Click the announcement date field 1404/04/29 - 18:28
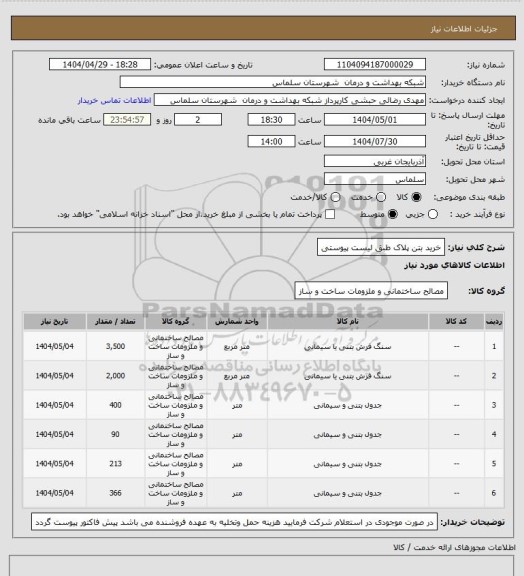This screenshot has height=576, width=524. 100,65
